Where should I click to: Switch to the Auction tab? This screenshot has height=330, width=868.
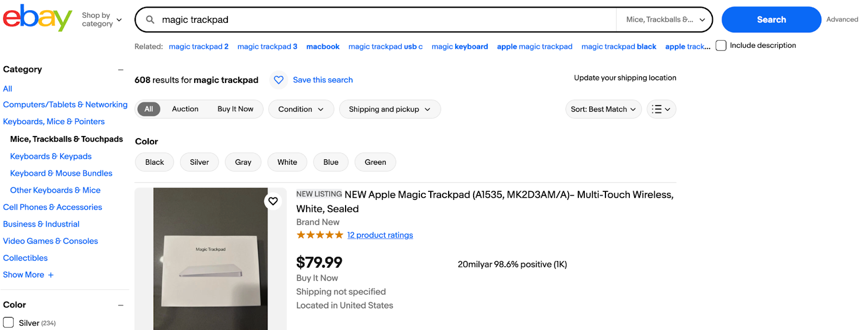[x=185, y=109]
